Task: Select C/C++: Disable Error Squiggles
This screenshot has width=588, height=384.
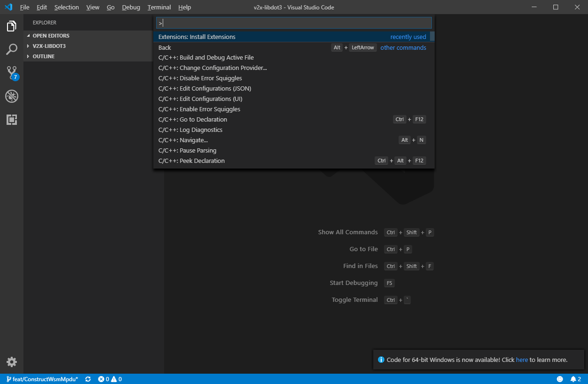Action: [x=292, y=78]
